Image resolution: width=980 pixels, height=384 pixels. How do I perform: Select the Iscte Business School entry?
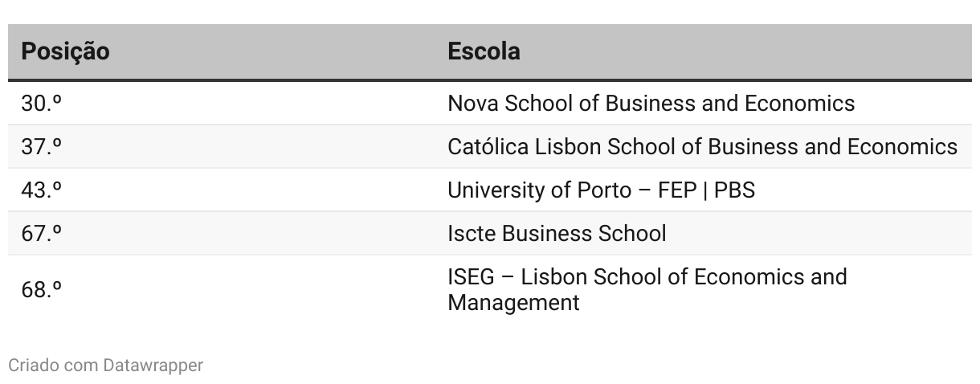tap(557, 234)
